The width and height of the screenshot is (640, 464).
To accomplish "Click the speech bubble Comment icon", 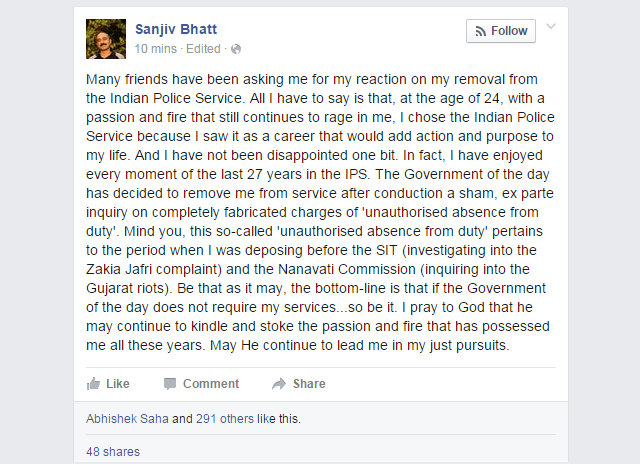I will coord(170,384).
